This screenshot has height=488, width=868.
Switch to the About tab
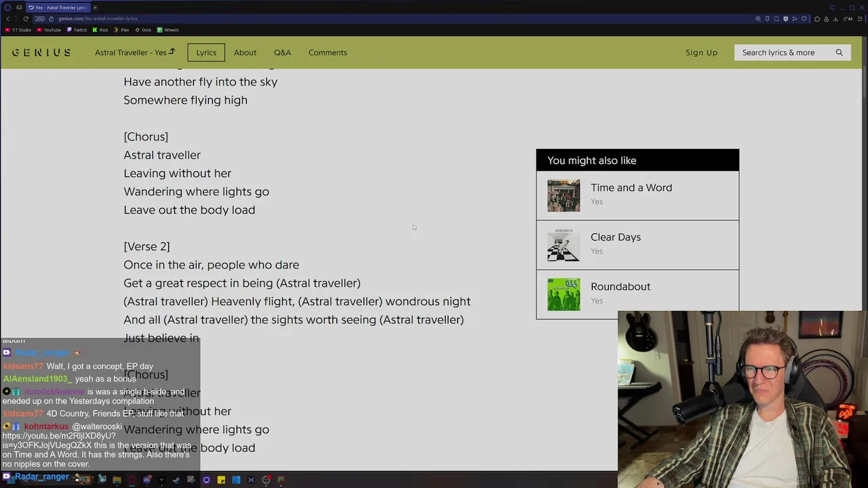pyautogui.click(x=245, y=52)
